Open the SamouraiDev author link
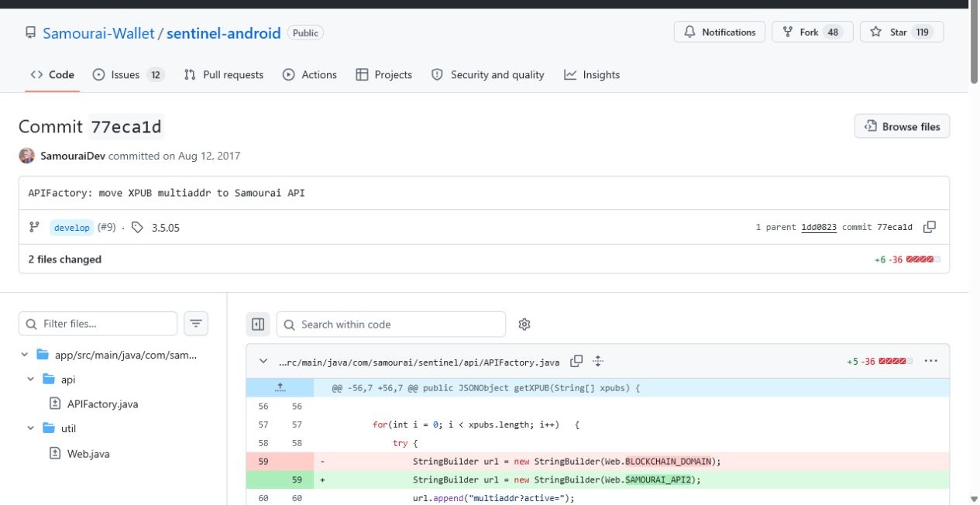 [x=72, y=156]
